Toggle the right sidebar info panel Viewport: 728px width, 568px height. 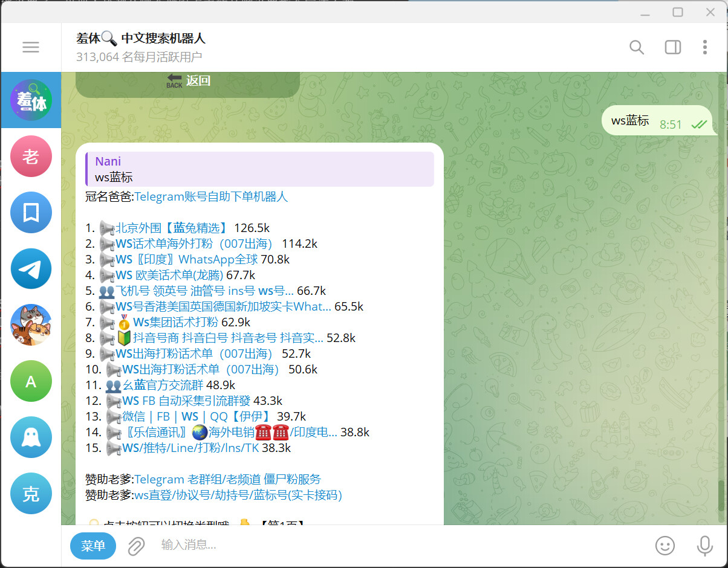(672, 47)
